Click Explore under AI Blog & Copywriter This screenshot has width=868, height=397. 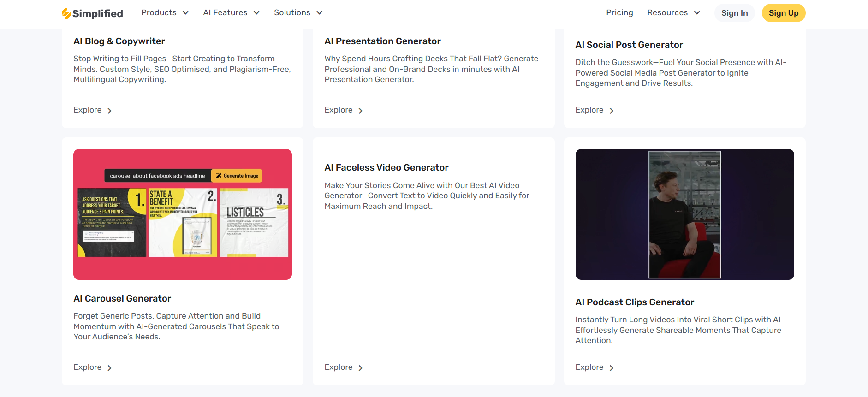[88, 110]
